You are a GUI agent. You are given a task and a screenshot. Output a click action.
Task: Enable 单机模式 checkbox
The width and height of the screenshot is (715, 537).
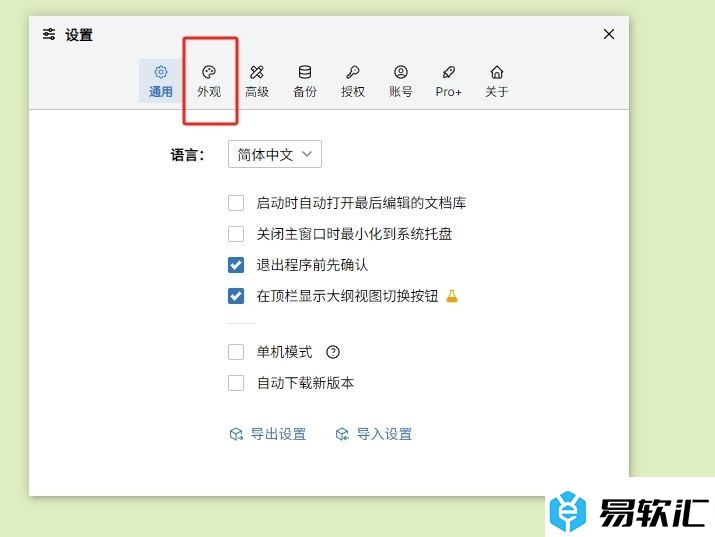click(x=236, y=352)
